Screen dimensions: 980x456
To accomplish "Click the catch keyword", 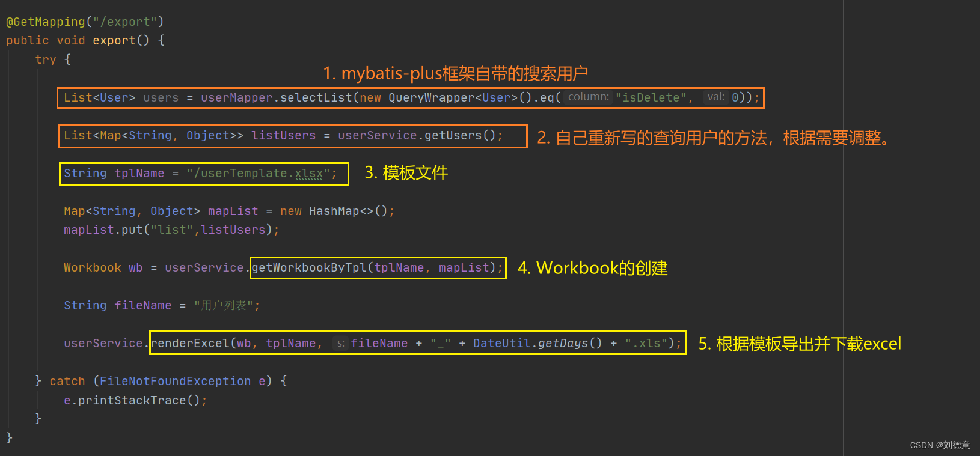I will pos(67,381).
